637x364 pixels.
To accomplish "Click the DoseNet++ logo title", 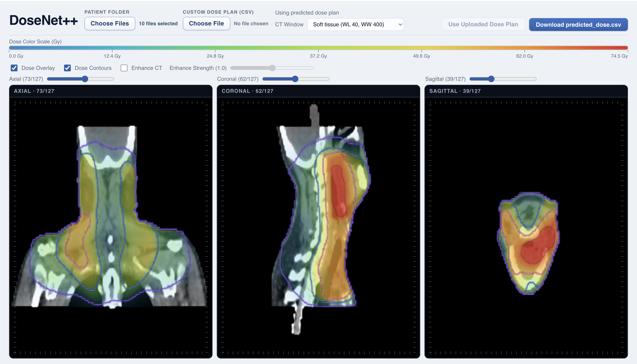I will [x=43, y=20].
